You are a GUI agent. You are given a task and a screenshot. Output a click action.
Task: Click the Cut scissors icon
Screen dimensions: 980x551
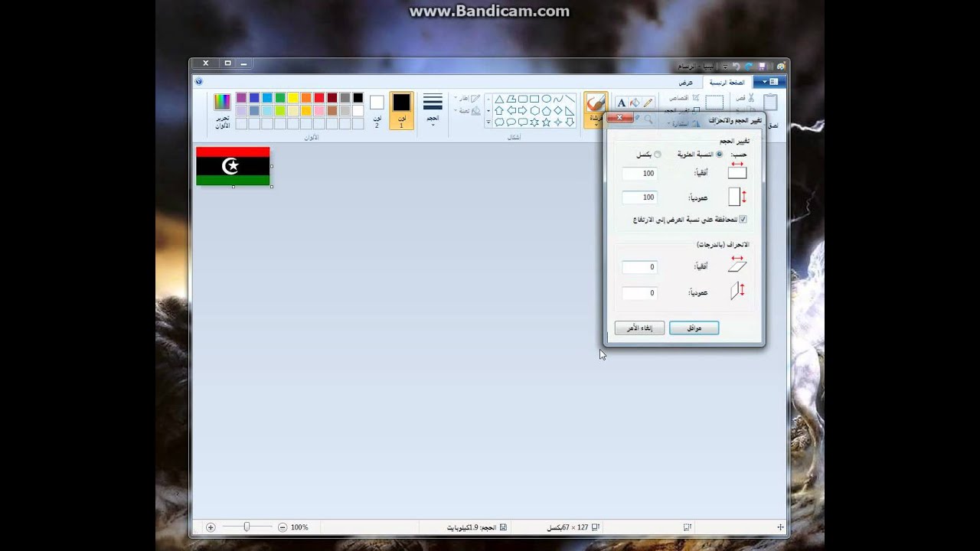point(751,98)
